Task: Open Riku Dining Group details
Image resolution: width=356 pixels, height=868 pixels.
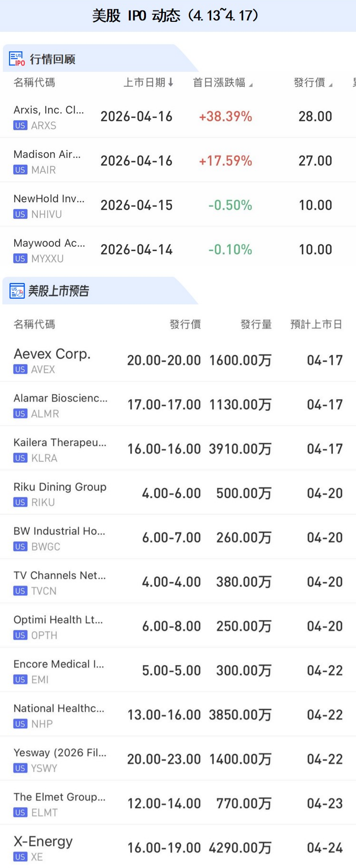Action: click(60, 487)
